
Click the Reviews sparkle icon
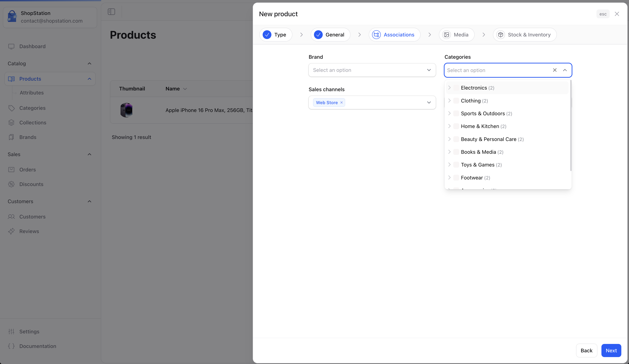pyautogui.click(x=11, y=231)
